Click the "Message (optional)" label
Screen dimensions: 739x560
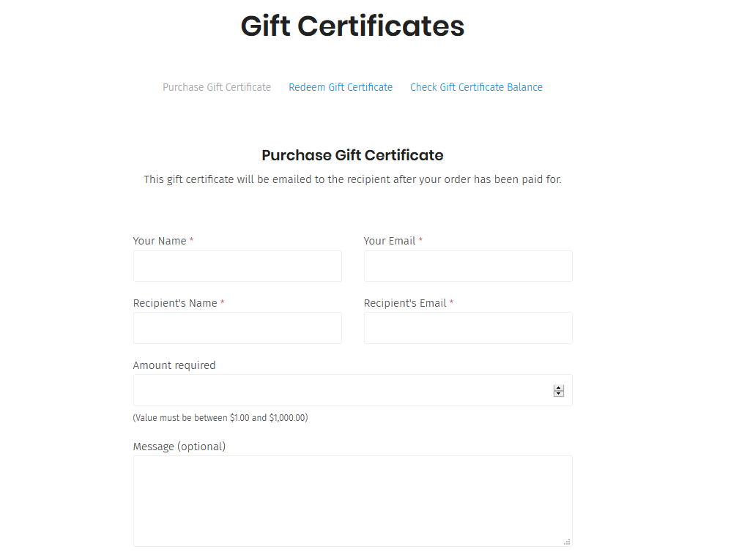click(179, 447)
